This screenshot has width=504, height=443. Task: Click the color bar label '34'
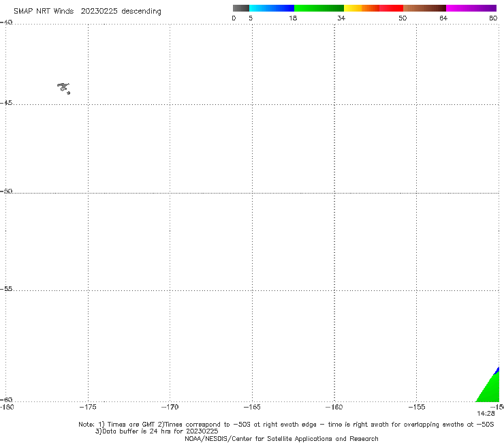(x=341, y=18)
